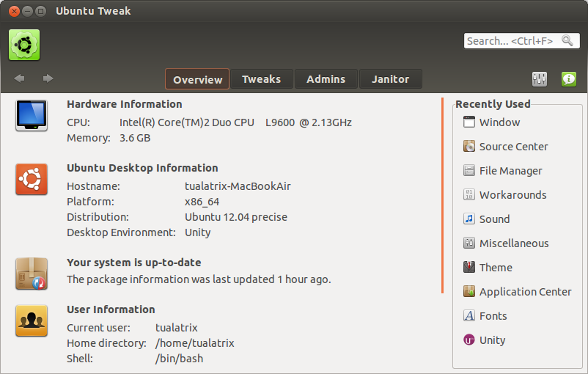Click the Desktop Environment value Unity
This screenshot has width=588, height=374.
coord(198,232)
